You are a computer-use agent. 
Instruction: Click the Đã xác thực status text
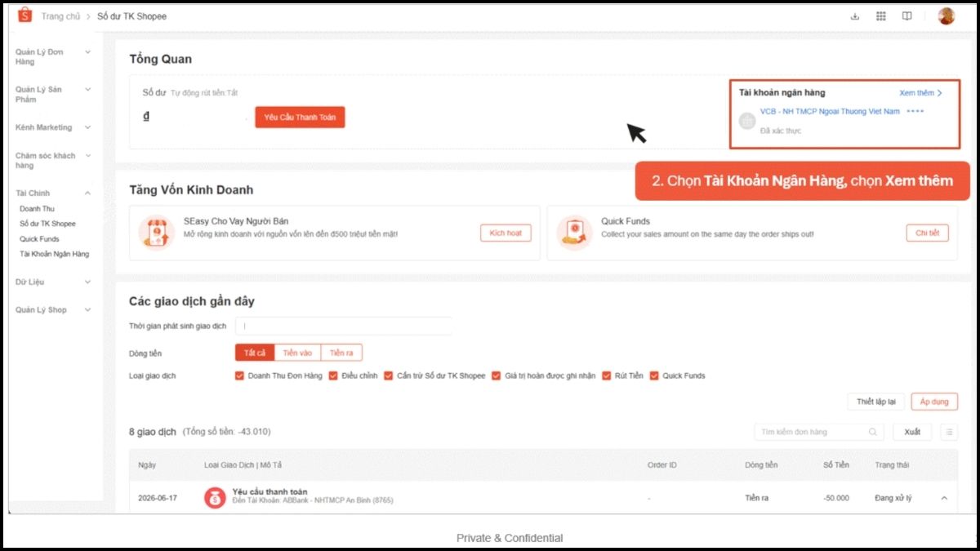click(781, 131)
